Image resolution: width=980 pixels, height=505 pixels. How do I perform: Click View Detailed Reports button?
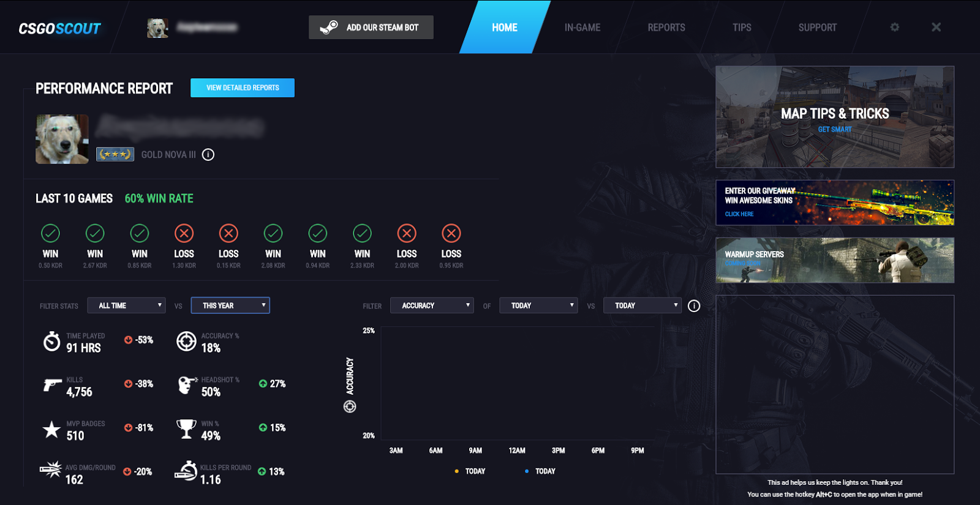point(243,88)
